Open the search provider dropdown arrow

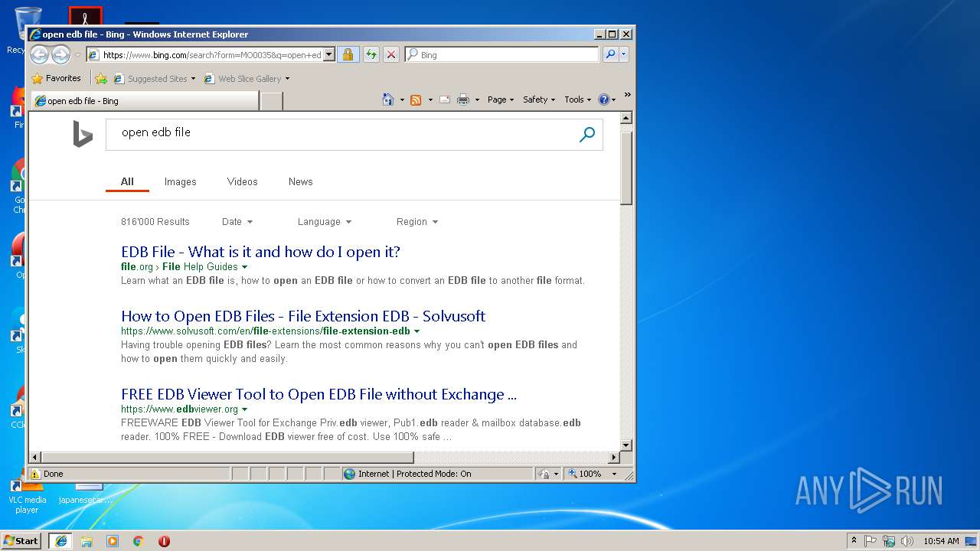(624, 54)
